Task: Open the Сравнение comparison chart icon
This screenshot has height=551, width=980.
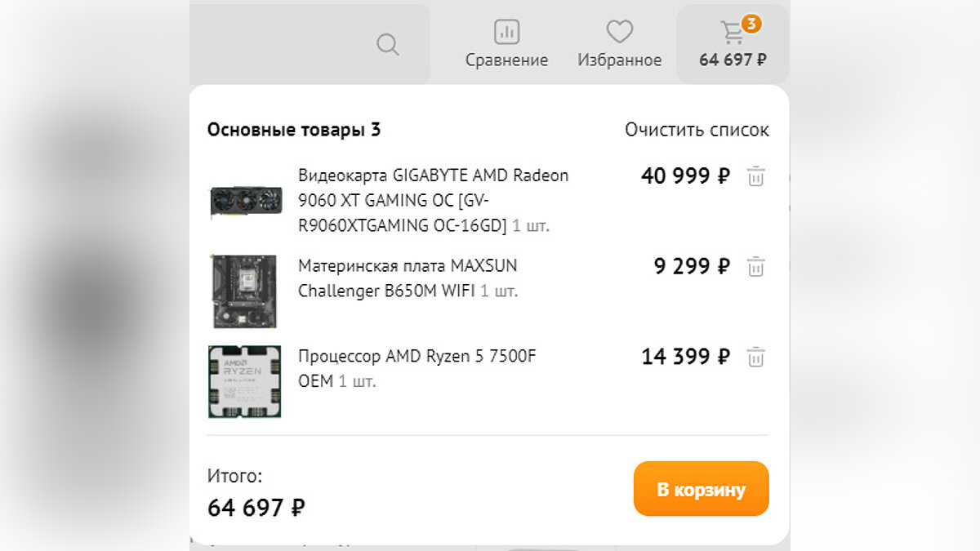Action: pos(506,33)
